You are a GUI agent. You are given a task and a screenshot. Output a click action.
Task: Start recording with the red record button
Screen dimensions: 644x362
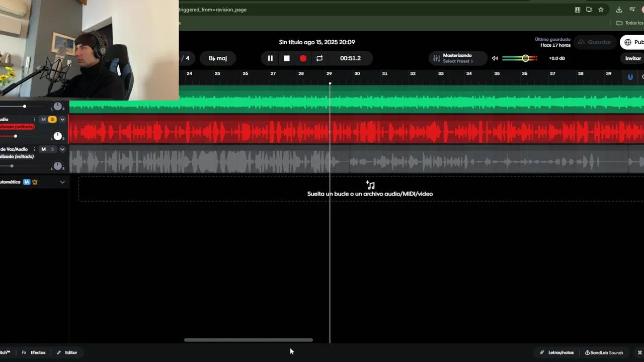[x=303, y=58]
